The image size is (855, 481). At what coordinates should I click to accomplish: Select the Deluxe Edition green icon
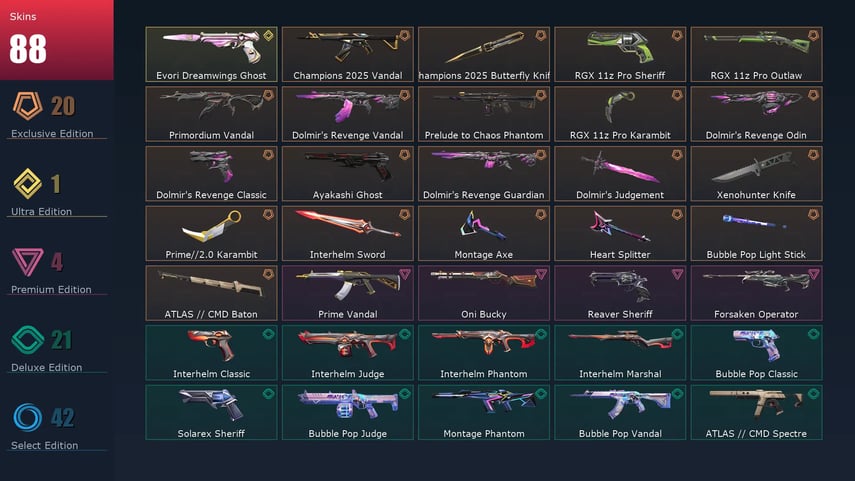(27, 340)
